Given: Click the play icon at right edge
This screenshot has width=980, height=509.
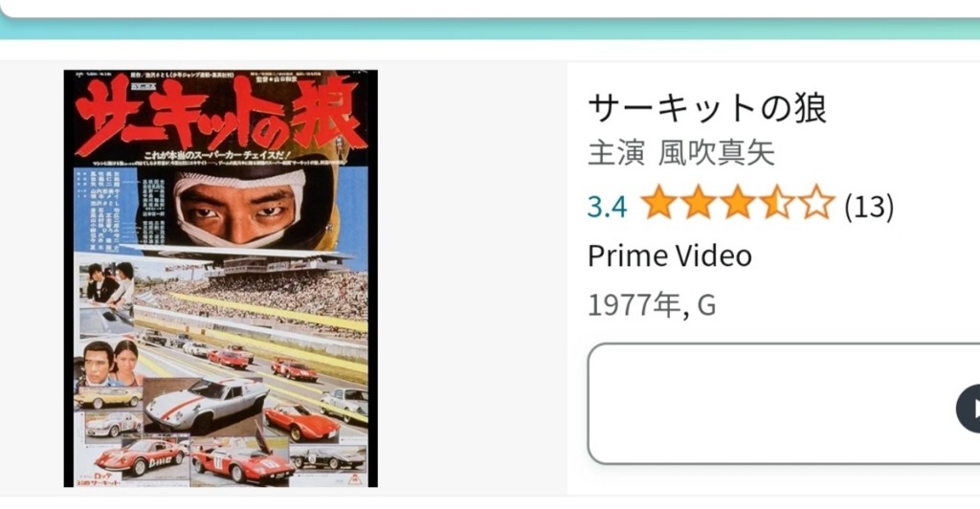Looking at the screenshot, I should point(969,409).
